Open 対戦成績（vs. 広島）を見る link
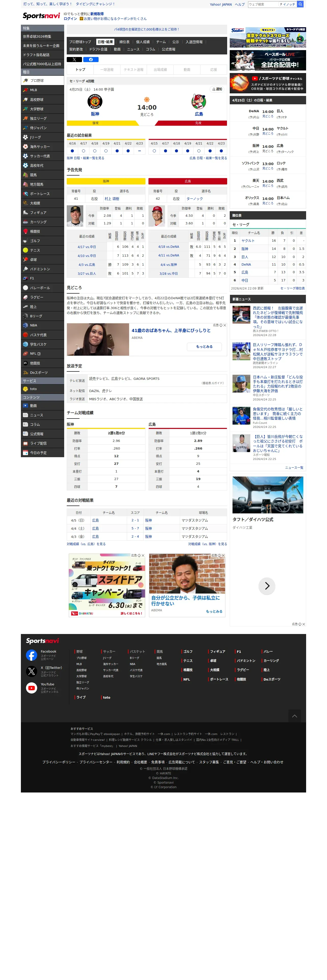Screen dimensions: 327x980 coord(86,544)
